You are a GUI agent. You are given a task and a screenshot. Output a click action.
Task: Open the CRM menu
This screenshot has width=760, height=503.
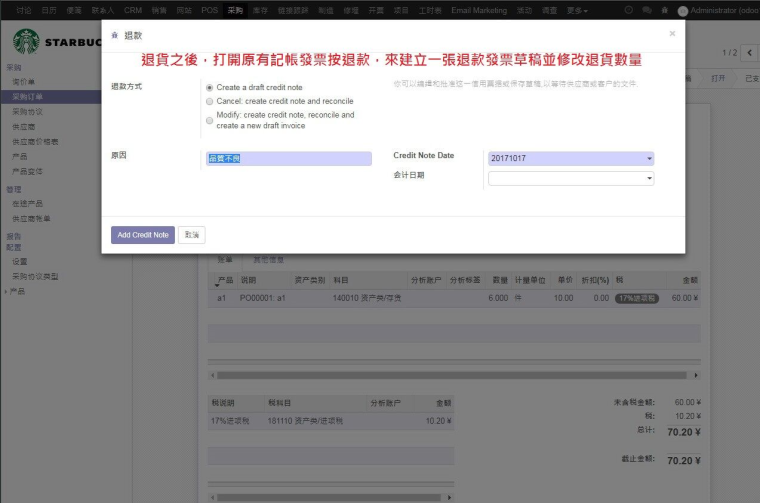(x=133, y=10)
